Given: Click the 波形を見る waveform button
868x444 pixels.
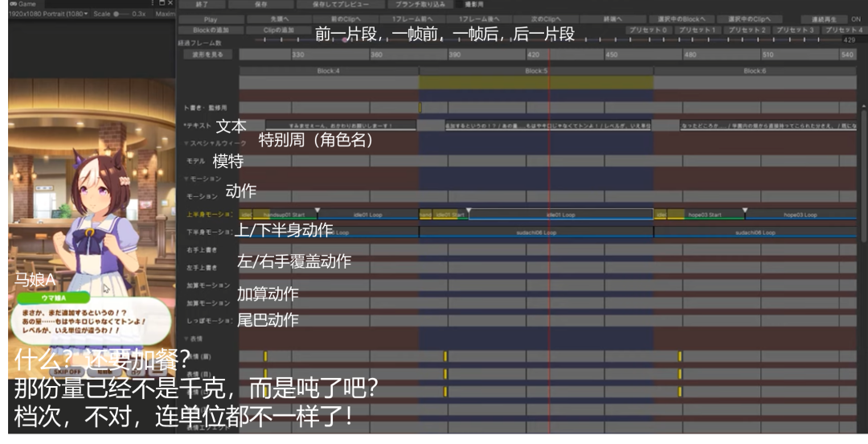Looking at the screenshot, I should [x=207, y=55].
